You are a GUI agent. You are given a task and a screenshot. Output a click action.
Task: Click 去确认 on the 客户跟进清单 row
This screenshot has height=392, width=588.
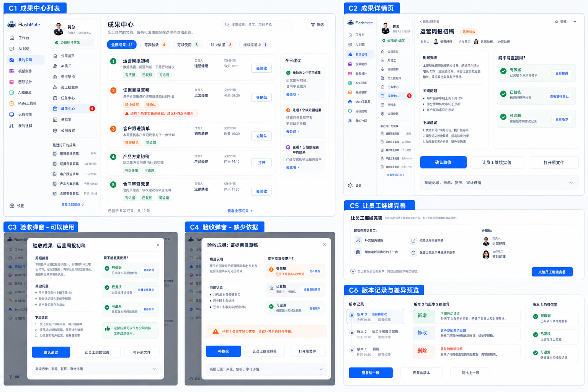tap(261, 136)
